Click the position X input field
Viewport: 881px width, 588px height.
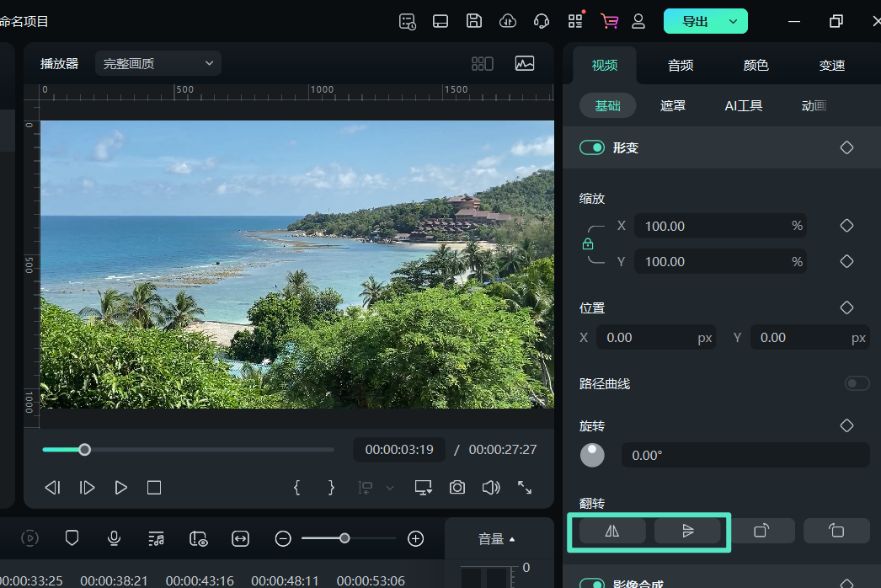coord(657,337)
